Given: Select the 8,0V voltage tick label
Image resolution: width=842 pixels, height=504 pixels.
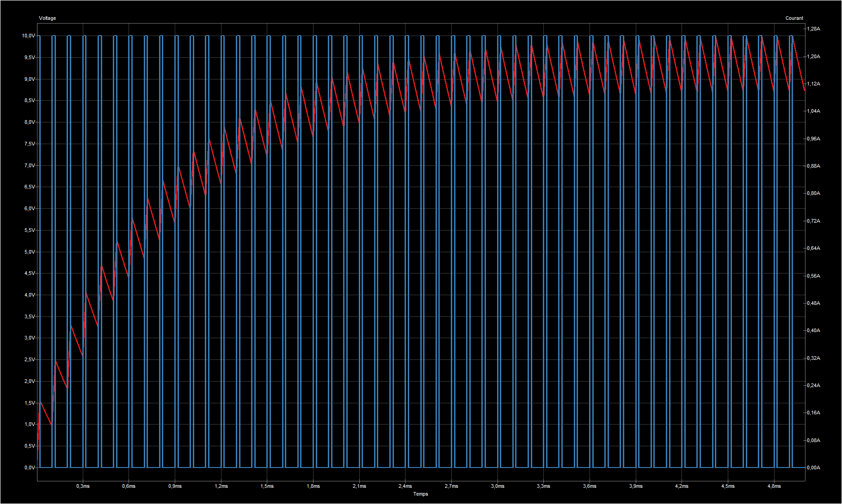Looking at the screenshot, I should [x=30, y=122].
